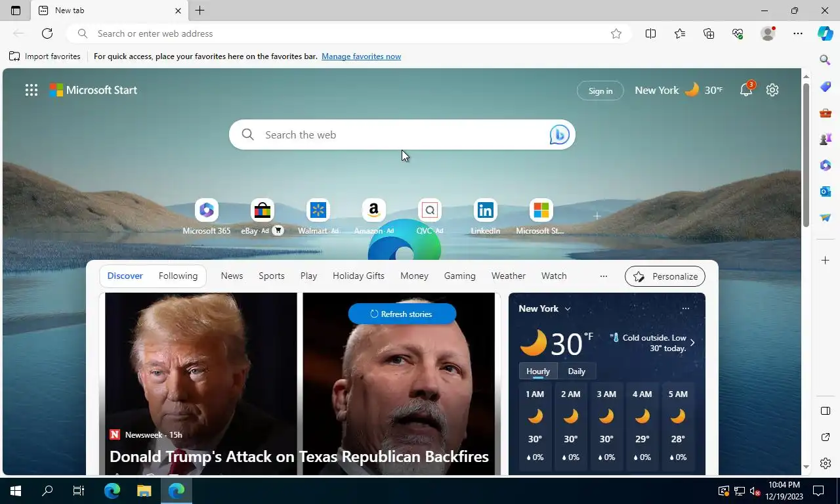Click the Personalize button
840x504 pixels.
665,276
